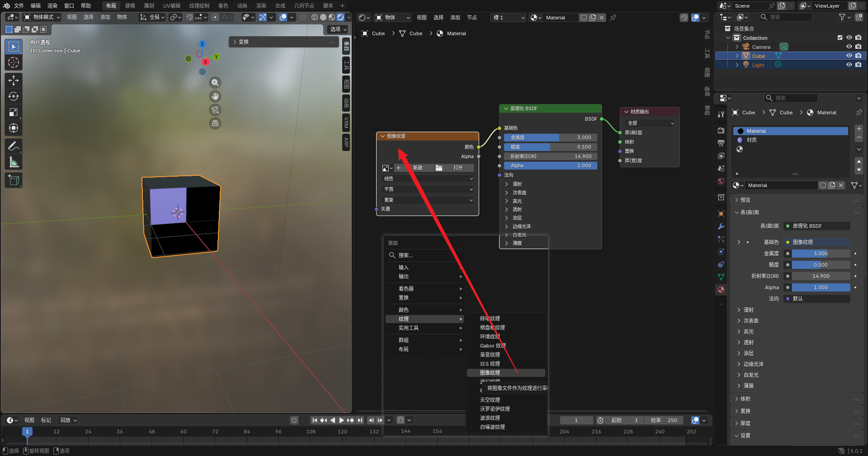Click frame 1 marker in timeline
This screenshot has height=456, width=868.
[27, 432]
